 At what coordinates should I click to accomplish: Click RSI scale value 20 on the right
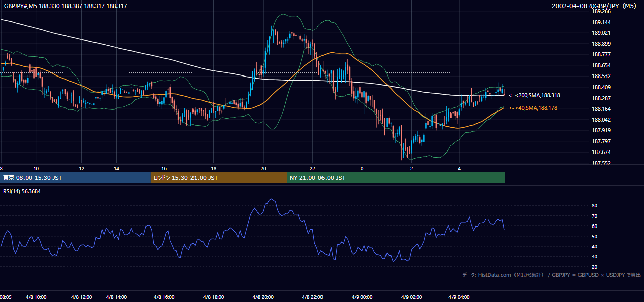pos(594,267)
